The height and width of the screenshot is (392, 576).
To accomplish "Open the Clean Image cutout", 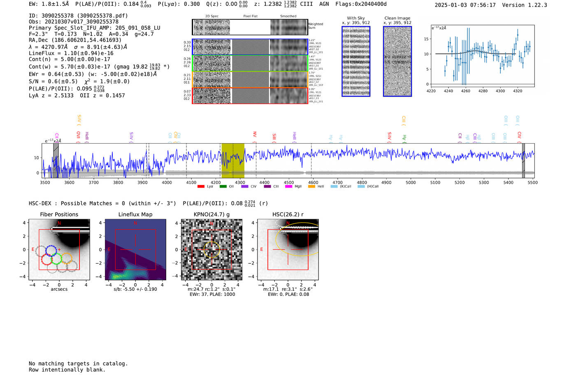I will (397, 61).
